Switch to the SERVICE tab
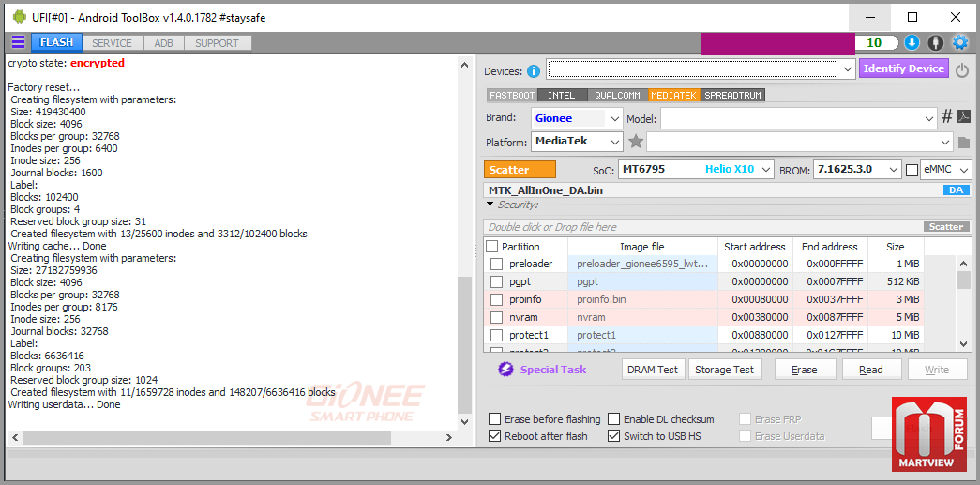 click(112, 43)
